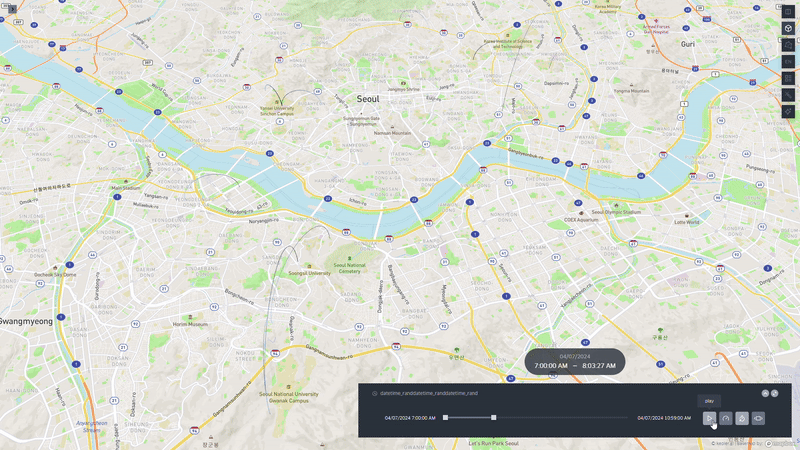Click the COEX Aquarium map label
Screen dimensions: 800x450
581,220
